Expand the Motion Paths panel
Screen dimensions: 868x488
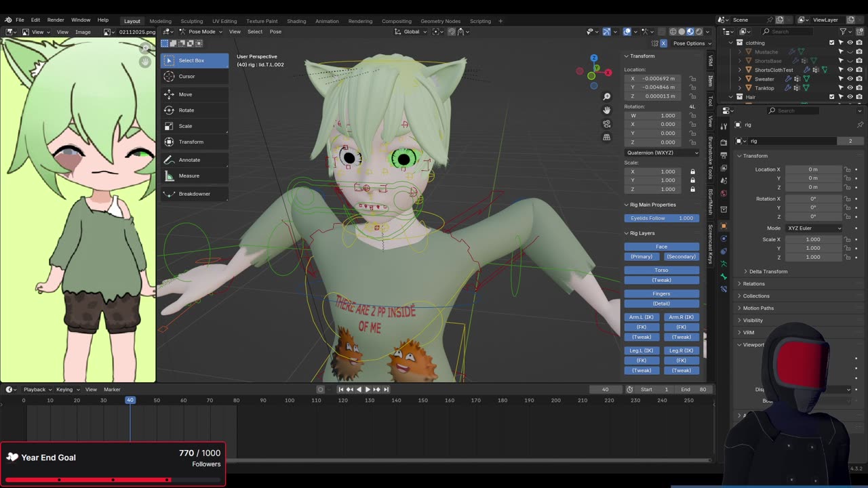pyautogui.click(x=757, y=308)
